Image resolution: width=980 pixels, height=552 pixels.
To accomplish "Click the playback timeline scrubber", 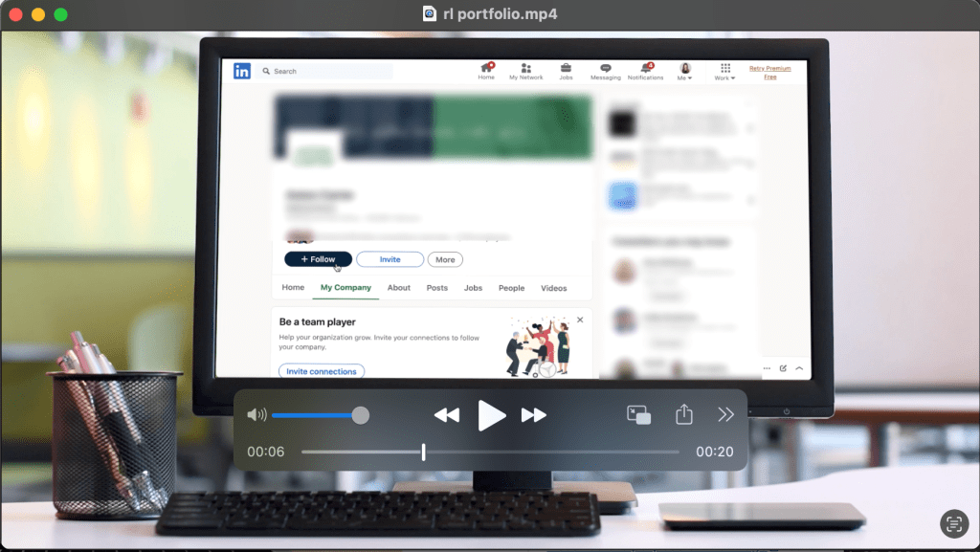I will click(x=423, y=452).
